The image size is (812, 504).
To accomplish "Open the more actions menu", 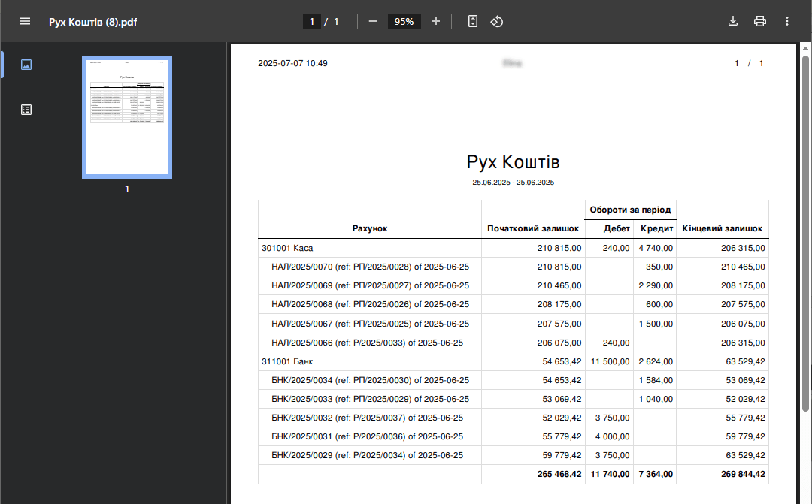I will coord(786,21).
